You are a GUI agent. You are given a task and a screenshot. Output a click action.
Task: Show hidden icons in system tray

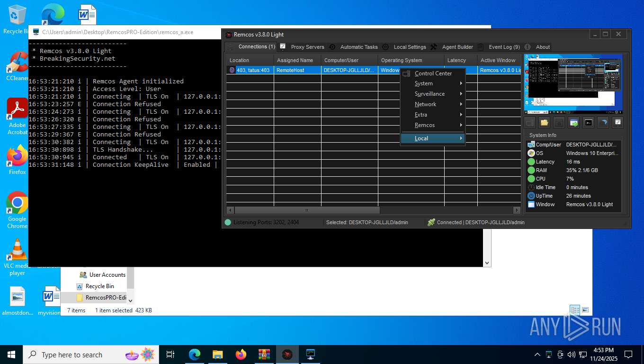(x=537, y=355)
